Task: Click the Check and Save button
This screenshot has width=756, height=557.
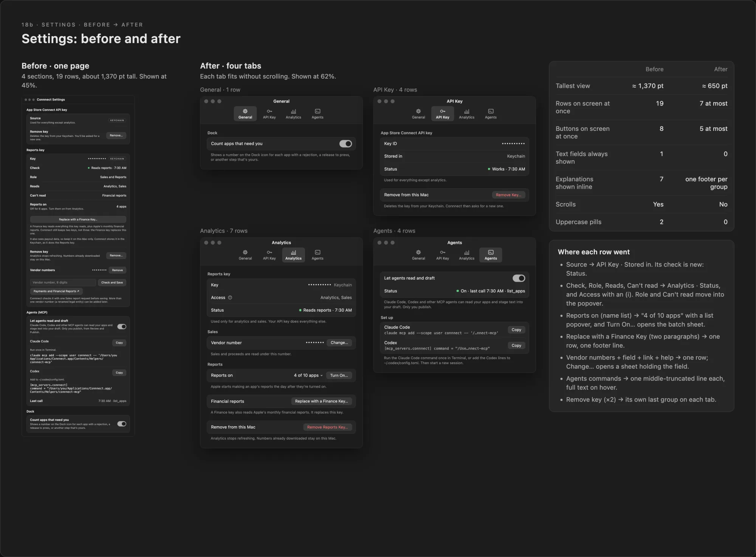Action: point(112,282)
